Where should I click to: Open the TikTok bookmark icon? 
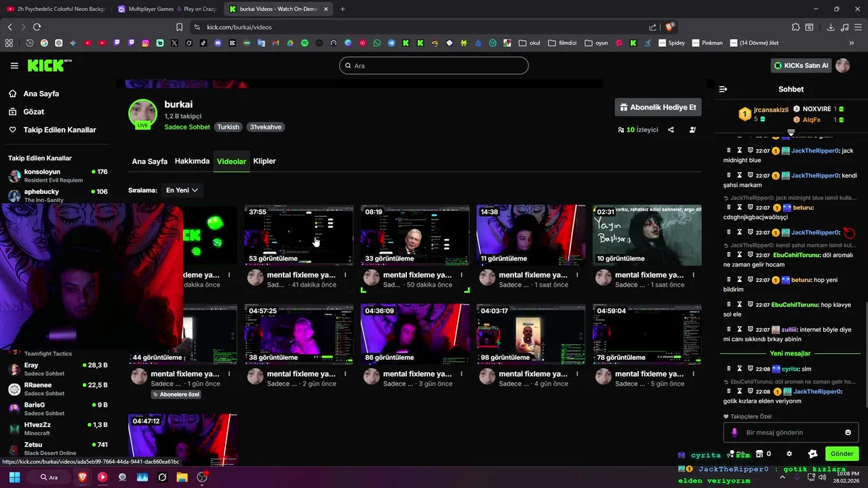pos(203,43)
